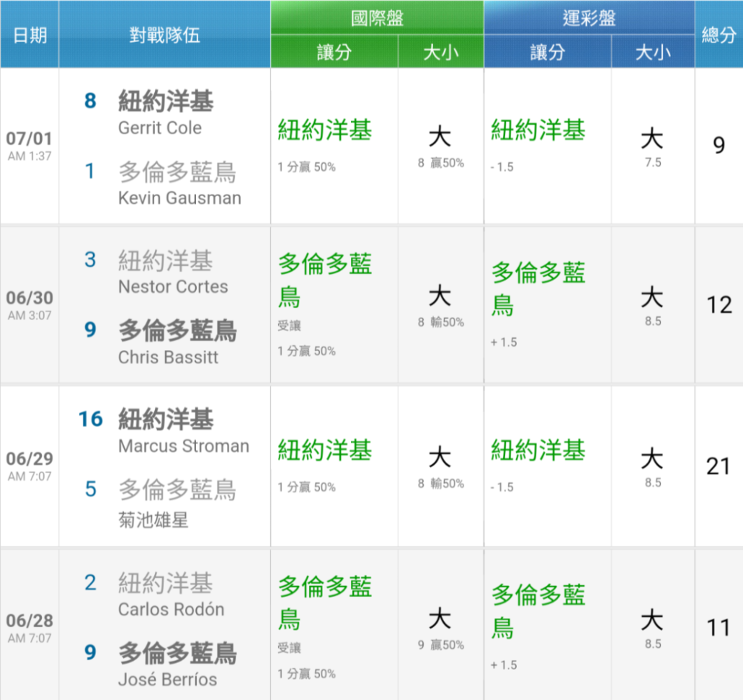Click the 對戰隊伍 column header

click(x=165, y=35)
